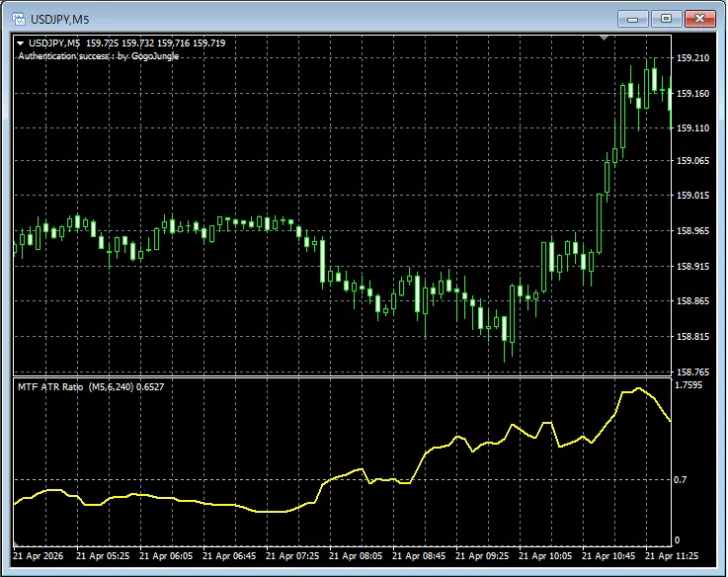
Task: Click the gray chart shift marker triangle
Action: [604, 39]
